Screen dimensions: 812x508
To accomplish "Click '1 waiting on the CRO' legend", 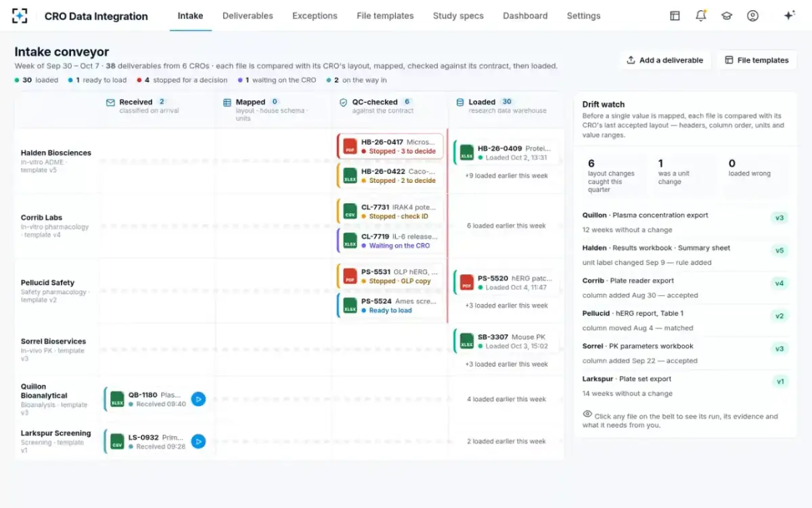I will 277,80.
